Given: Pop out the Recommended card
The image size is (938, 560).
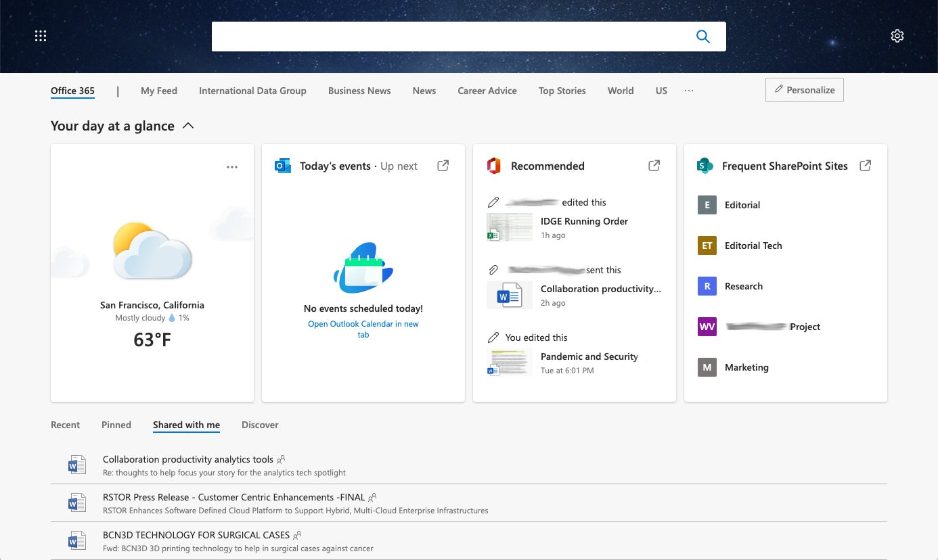Looking at the screenshot, I should point(654,166).
